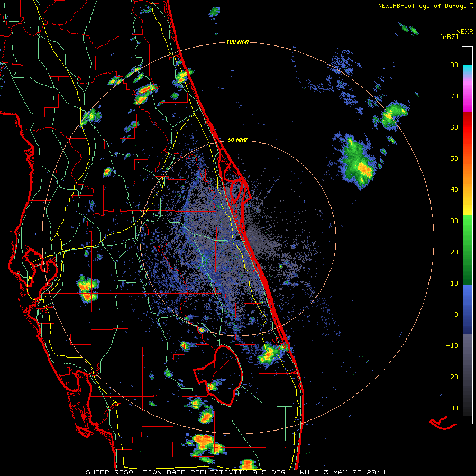Click the KMLB 3 MAY 25 20:41 timestamp
The width and height of the screenshot is (476, 476).
344,472
